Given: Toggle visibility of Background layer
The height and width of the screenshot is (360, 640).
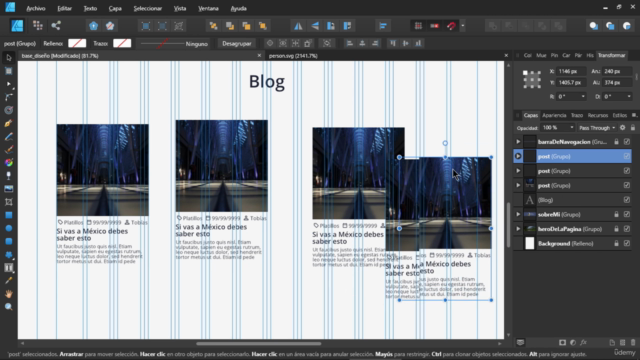Looking at the screenshot, I should [627, 243].
